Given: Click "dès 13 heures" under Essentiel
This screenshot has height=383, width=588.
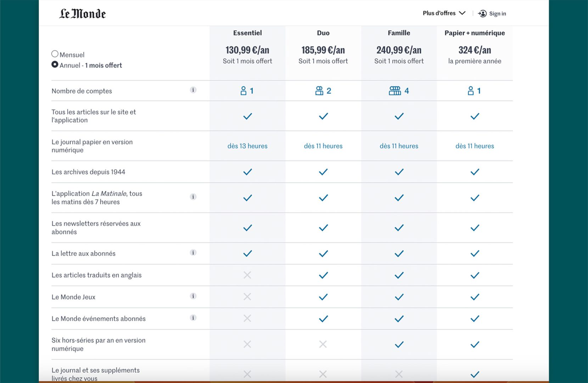Looking at the screenshot, I should 247,146.
